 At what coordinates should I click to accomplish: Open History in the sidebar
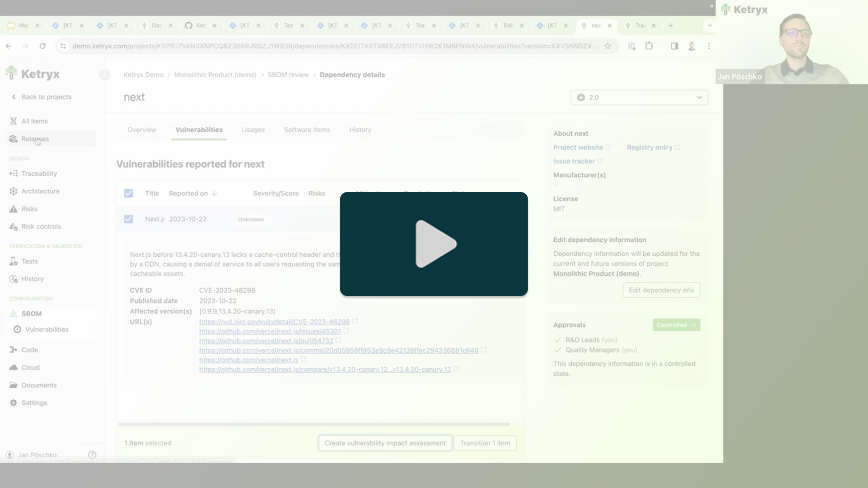point(33,279)
